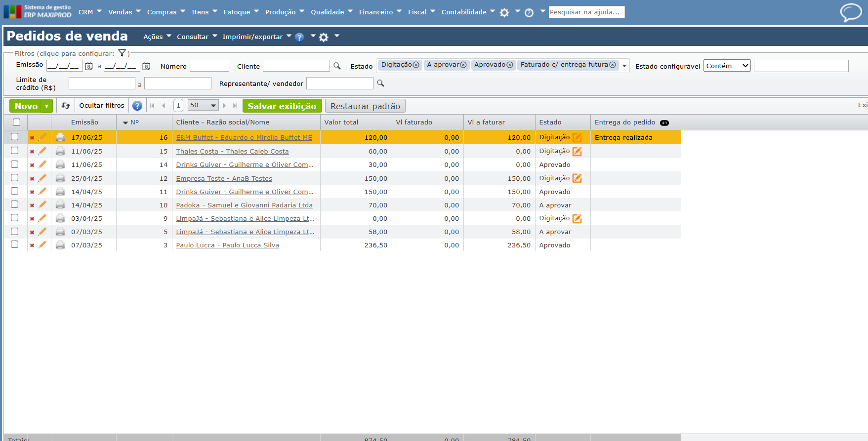Image resolution: width=868 pixels, height=441 pixels.
Task: Expand the arrow beside Pedidos gear icon
Action: 337,36
